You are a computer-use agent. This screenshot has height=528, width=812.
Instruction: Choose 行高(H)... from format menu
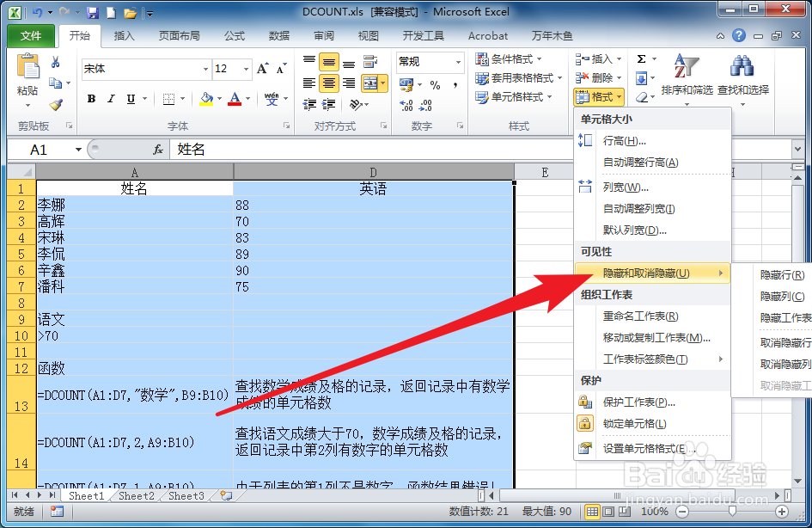click(x=652, y=141)
